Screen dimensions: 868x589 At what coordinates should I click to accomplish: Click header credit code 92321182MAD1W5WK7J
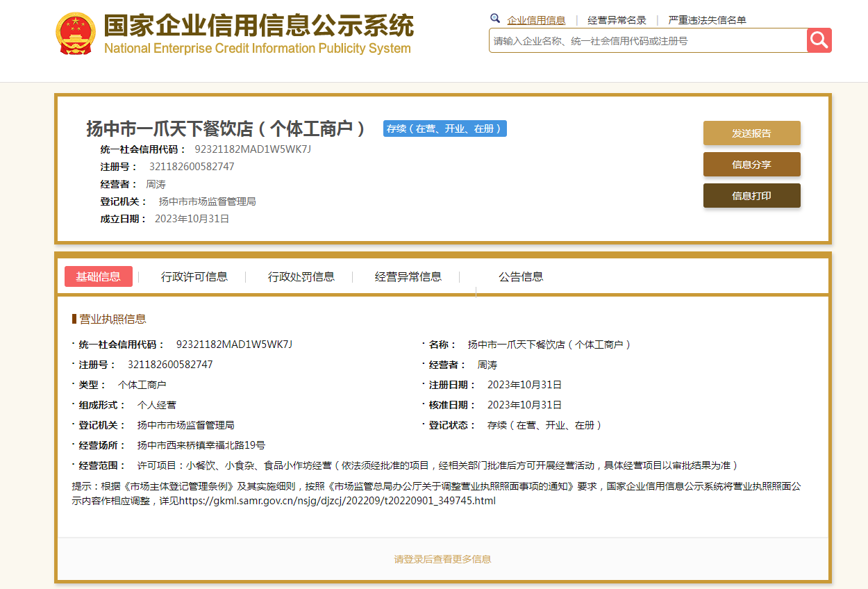click(253, 149)
